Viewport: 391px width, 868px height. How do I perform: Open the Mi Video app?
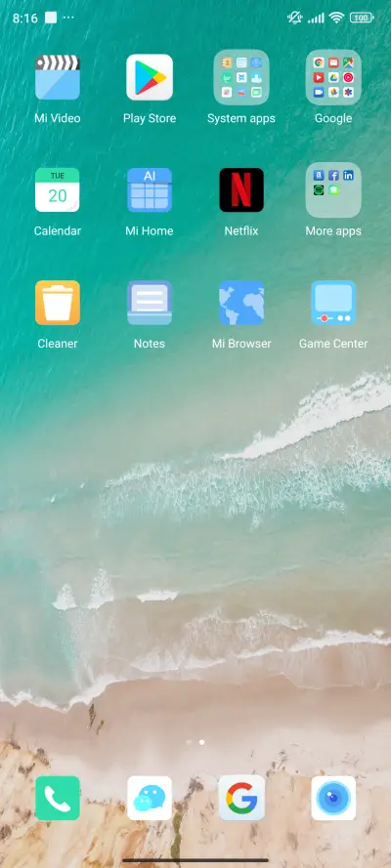[x=58, y=77]
